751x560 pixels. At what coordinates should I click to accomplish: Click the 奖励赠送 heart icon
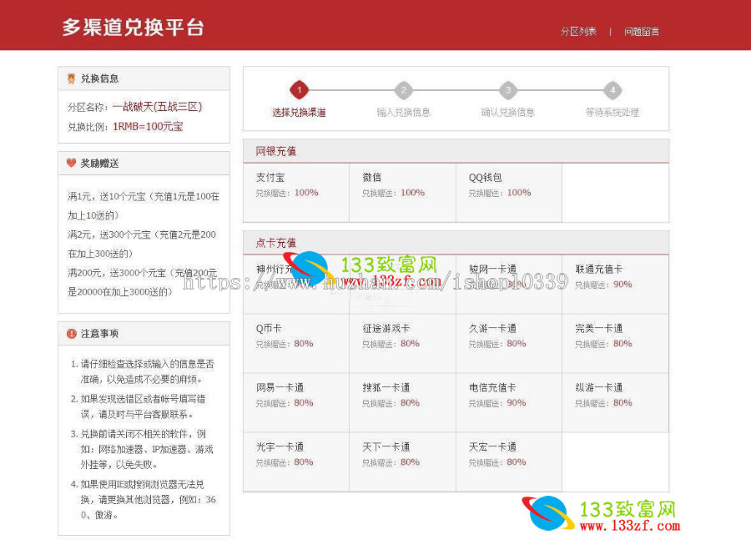click(72, 163)
